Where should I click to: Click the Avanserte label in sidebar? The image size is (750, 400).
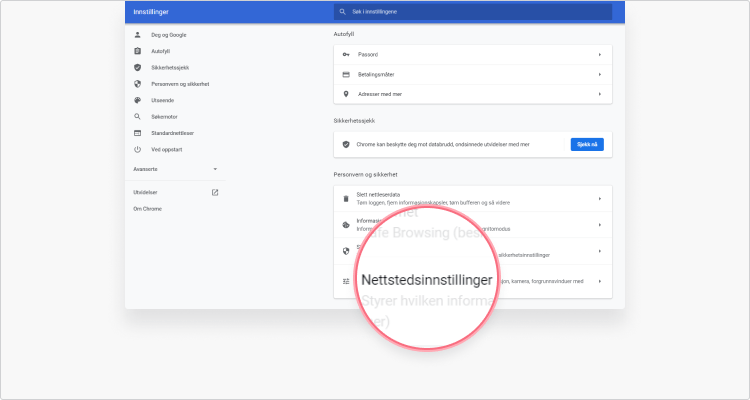[x=145, y=169]
